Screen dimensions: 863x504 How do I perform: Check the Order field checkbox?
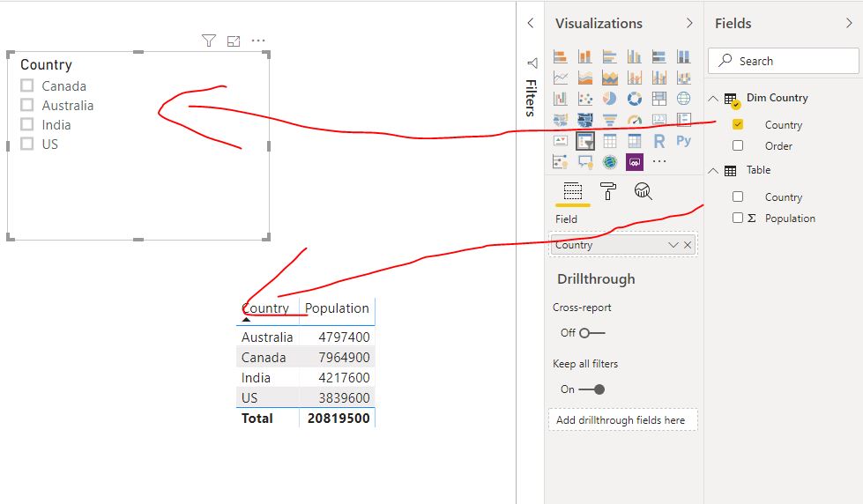tap(738, 145)
